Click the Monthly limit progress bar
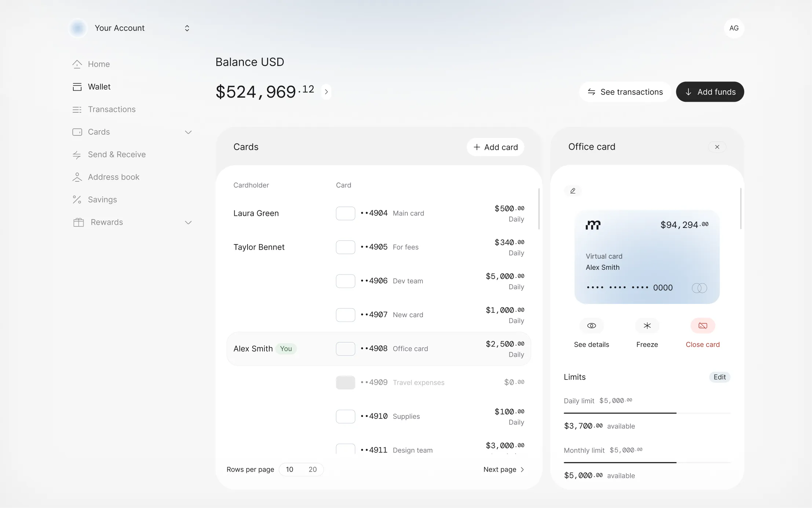 pos(647,462)
